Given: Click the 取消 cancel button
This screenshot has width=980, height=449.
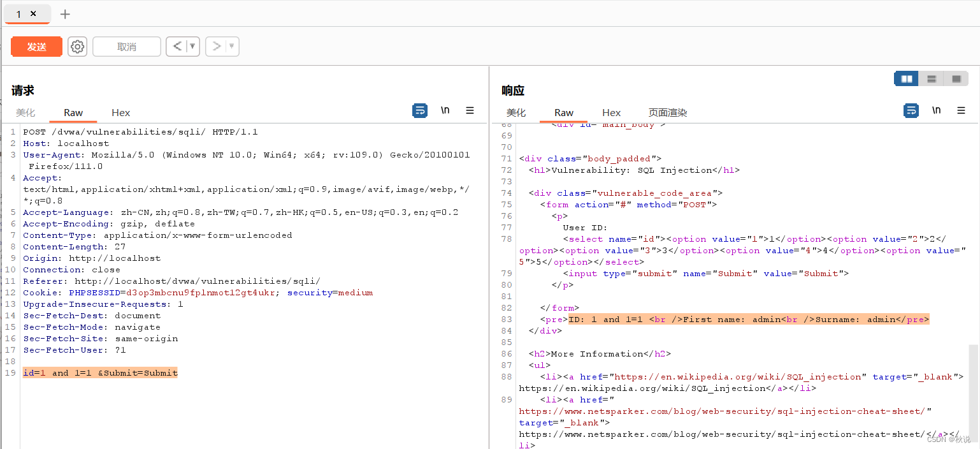Looking at the screenshot, I should [127, 47].
